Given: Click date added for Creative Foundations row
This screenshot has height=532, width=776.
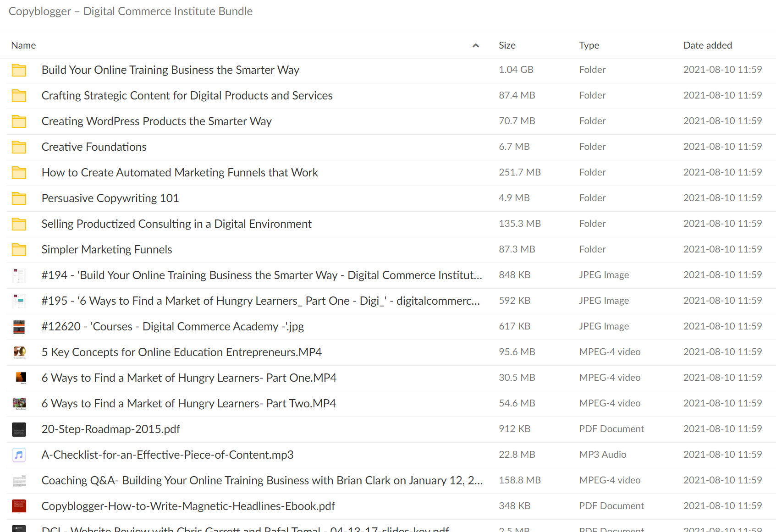Looking at the screenshot, I should 722,147.
